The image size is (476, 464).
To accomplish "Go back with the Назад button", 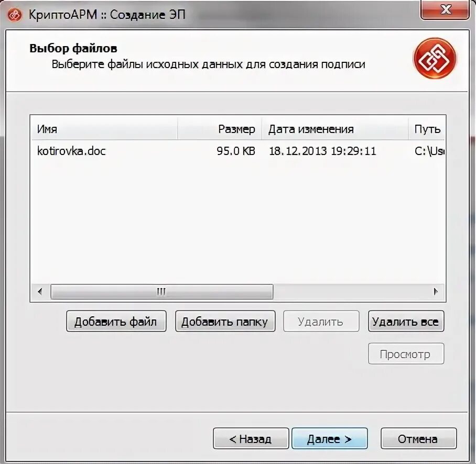I will click(x=251, y=438).
